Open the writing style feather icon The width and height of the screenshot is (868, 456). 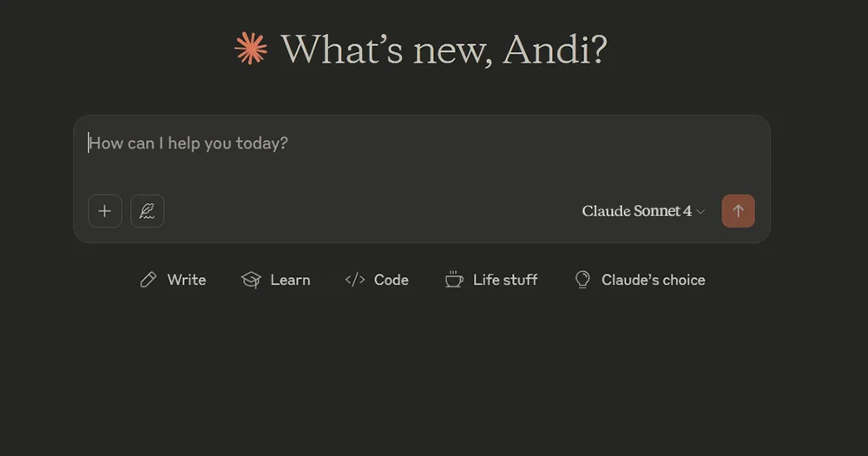coord(148,211)
